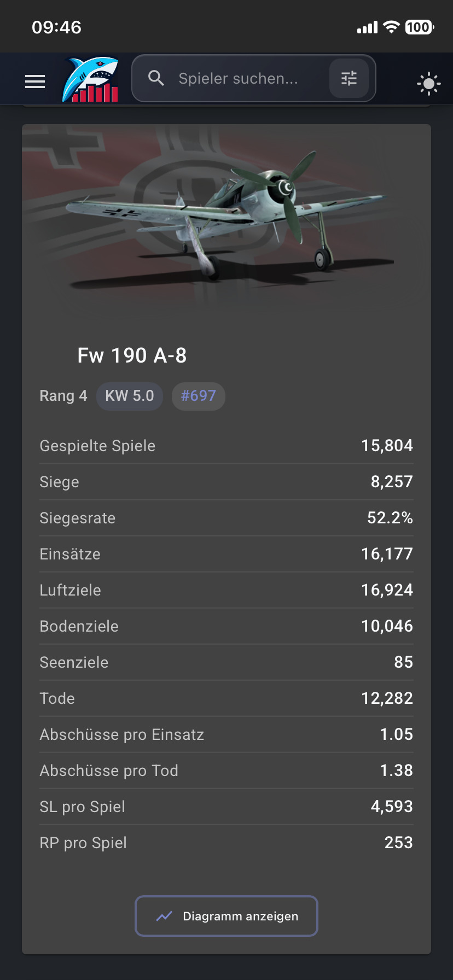Tap the Rang 4 label

pos(63,396)
